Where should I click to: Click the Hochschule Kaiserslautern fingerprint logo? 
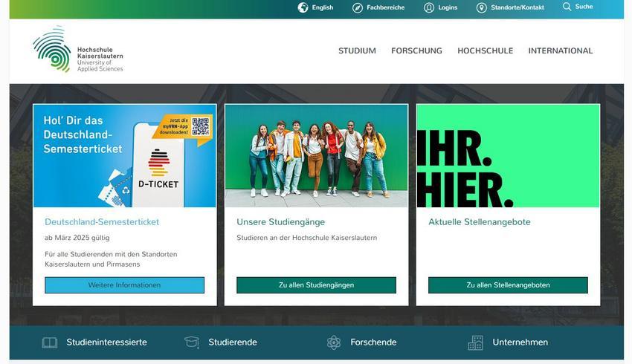pos(52,49)
